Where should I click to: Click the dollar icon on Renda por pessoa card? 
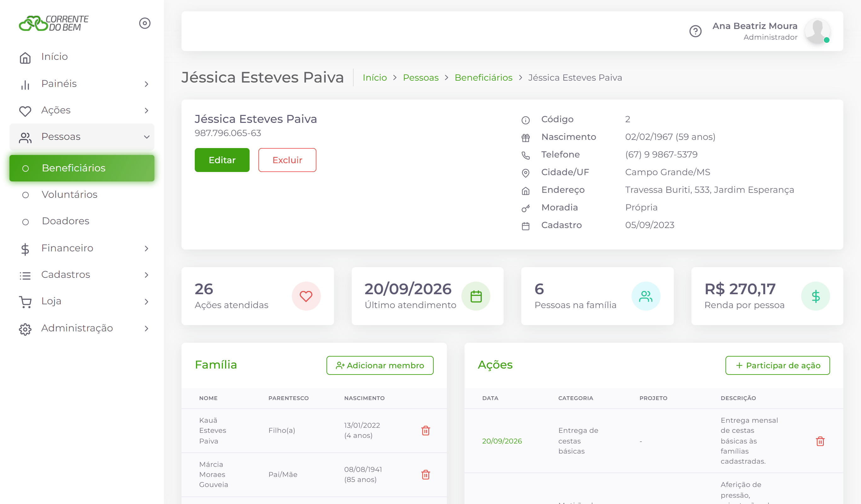tap(816, 296)
